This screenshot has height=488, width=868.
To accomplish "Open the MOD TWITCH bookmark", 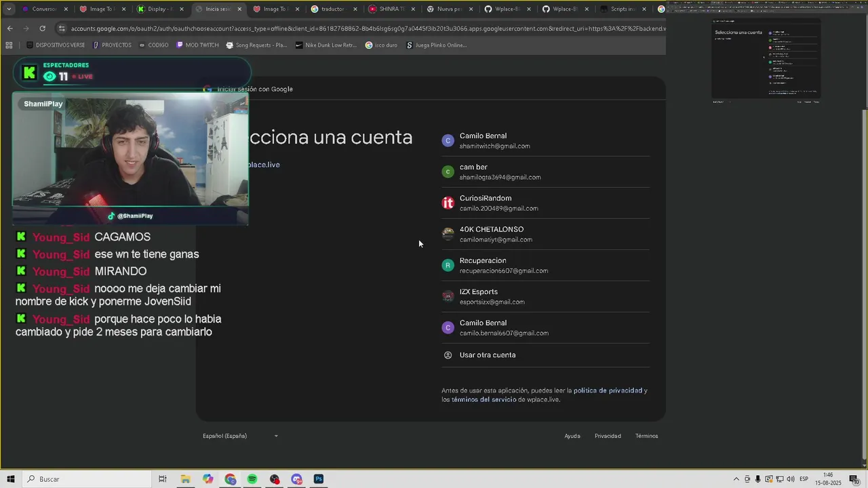I will [x=197, y=45].
